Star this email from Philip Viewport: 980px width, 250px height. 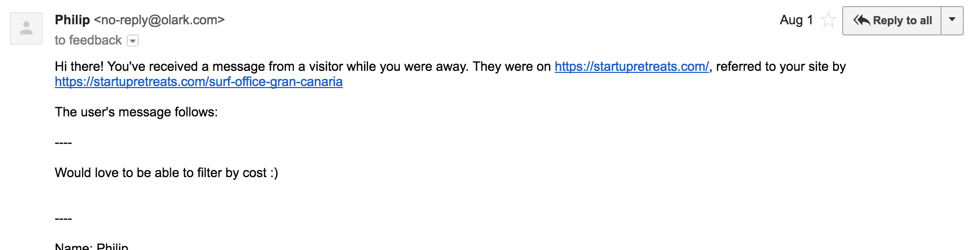tap(828, 20)
